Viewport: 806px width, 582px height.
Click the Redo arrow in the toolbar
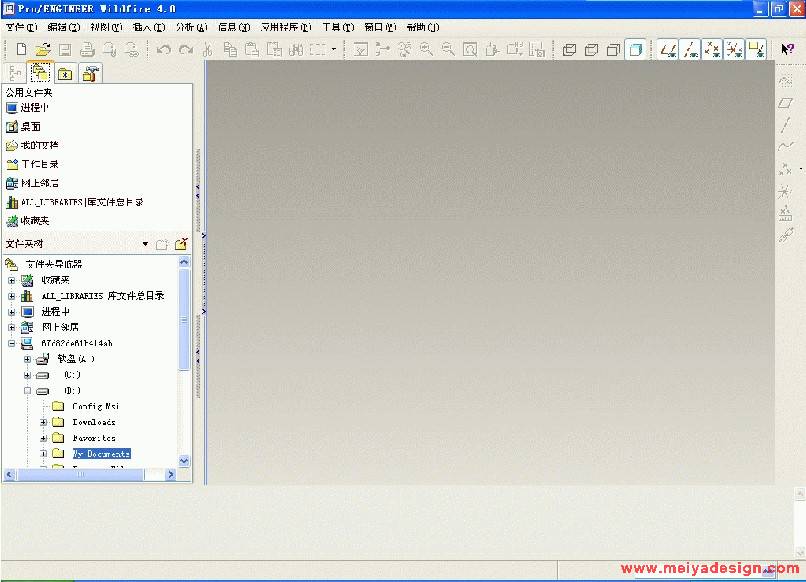[x=186, y=50]
